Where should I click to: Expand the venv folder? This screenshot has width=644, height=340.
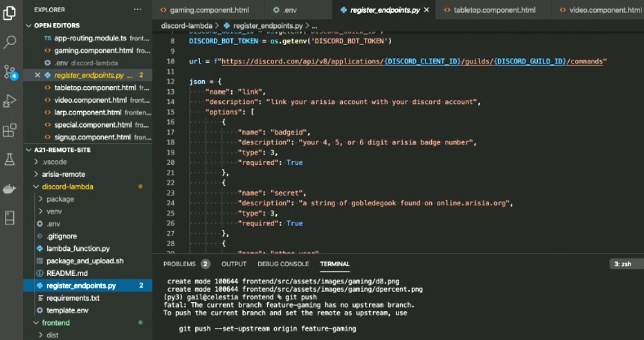click(x=54, y=212)
